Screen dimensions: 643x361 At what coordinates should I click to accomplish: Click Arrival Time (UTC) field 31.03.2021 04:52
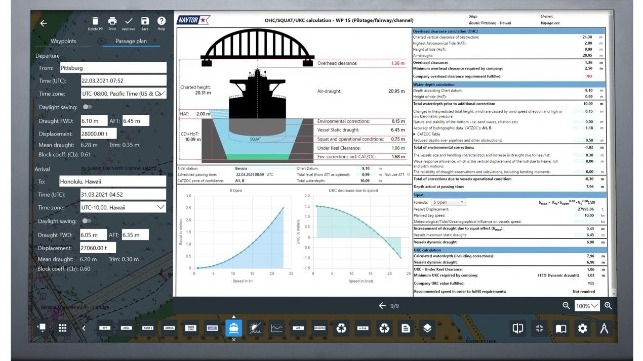tap(123, 194)
